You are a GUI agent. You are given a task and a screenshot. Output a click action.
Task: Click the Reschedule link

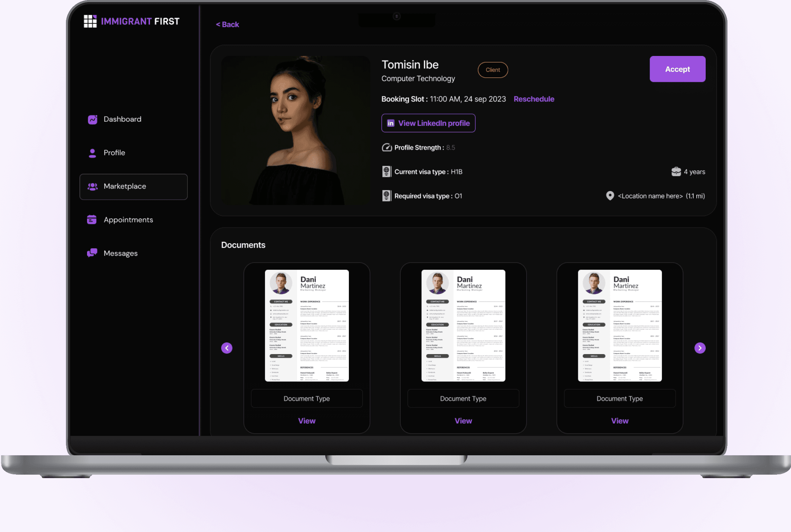point(534,99)
